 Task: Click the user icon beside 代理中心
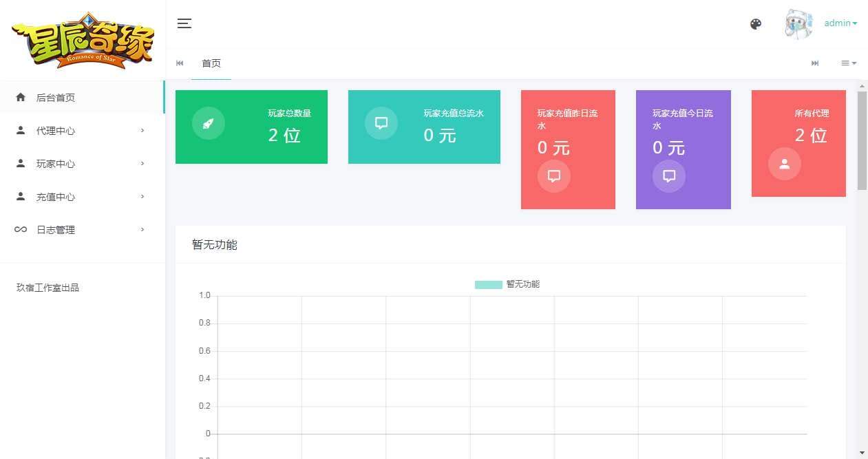pyautogui.click(x=21, y=130)
